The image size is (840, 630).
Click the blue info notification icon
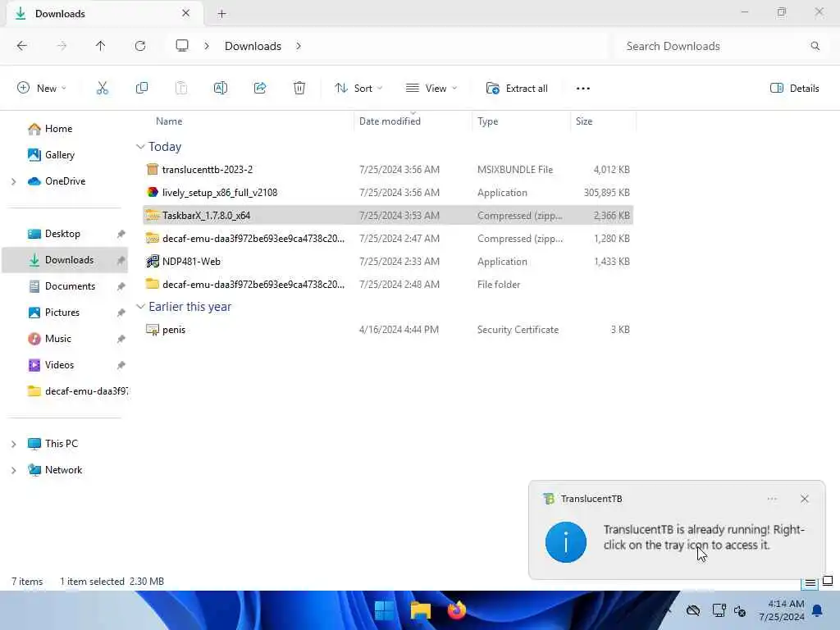pos(566,542)
